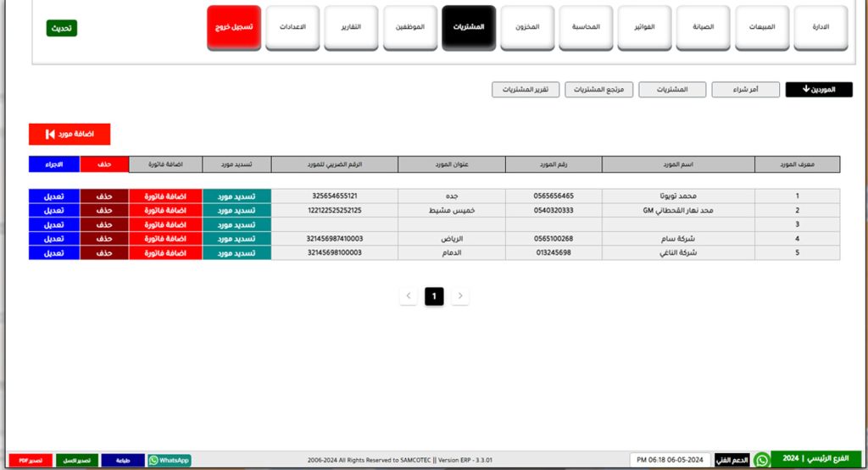Screen dimensions: 868x470
Task: Click the green تصدير اكسل export button
Action: tap(77, 460)
